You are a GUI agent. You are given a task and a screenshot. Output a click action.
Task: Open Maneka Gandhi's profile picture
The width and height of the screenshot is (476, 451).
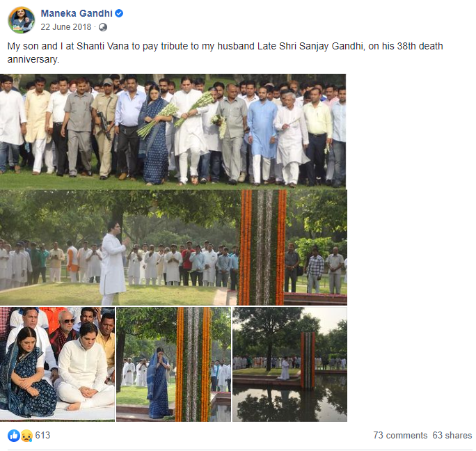click(22, 20)
